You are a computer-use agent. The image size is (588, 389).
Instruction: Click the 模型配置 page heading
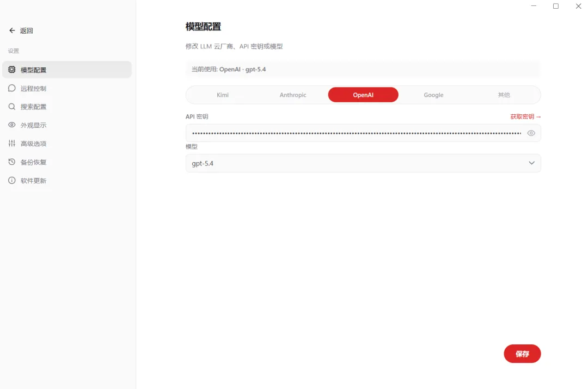203,27
